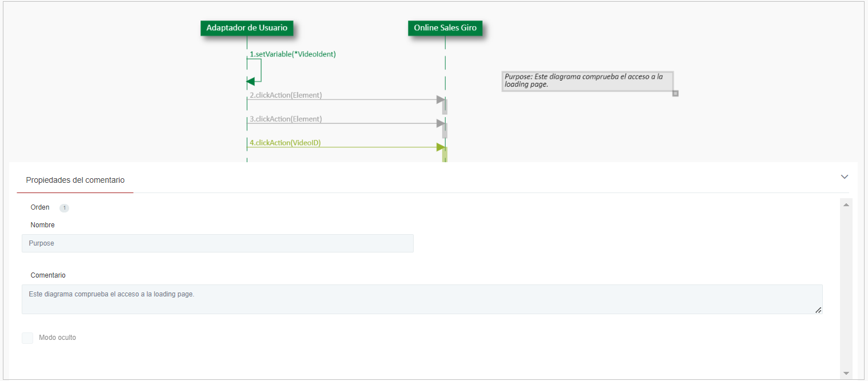The height and width of the screenshot is (381, 868).
Task: Click inside the Comentario text area
Action: 422,299
